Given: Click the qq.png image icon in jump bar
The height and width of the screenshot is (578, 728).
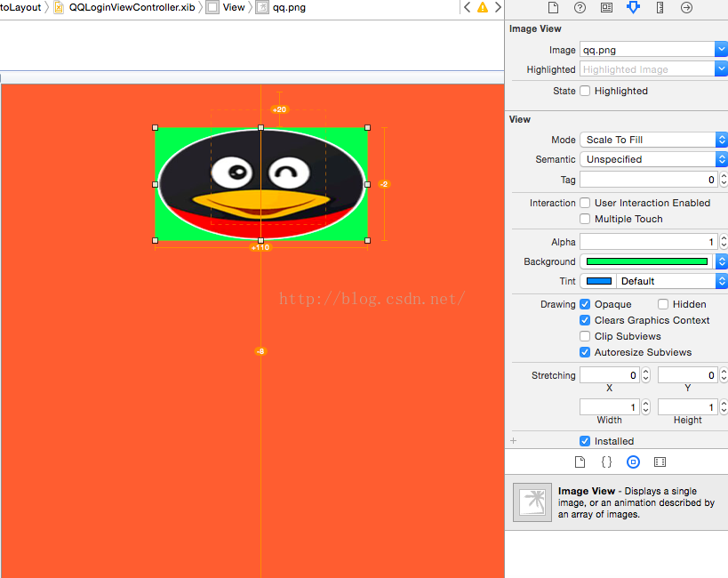Looking at the screenshot, I should click(x=262, y=7).
